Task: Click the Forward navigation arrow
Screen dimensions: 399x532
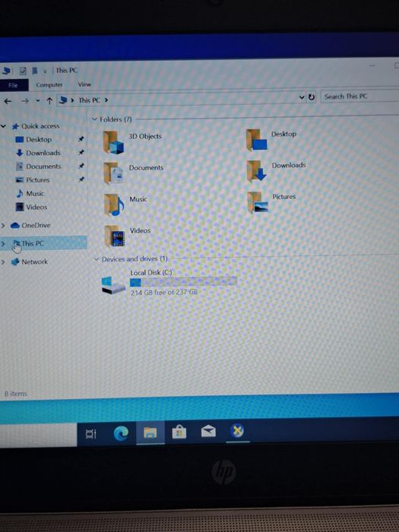Action: 25,101
